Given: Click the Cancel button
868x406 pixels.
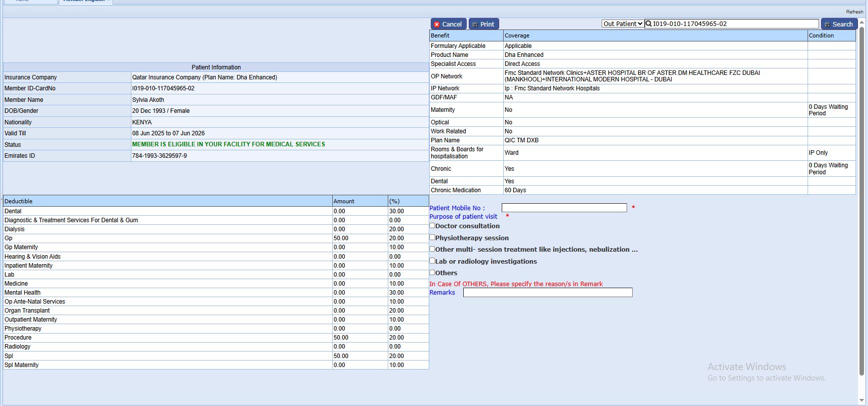Looking at the screenshot, I should 448,24.
